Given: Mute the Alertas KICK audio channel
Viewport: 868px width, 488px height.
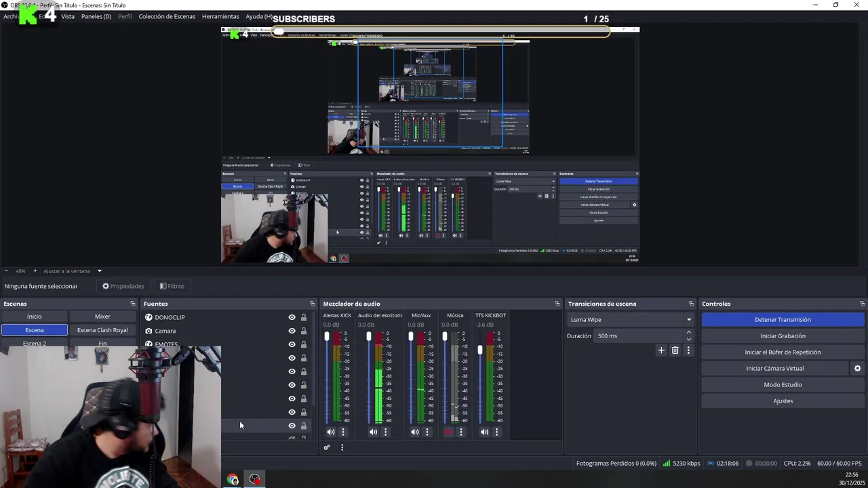Looking at the screenshot, I should click(x=330, y=432).
